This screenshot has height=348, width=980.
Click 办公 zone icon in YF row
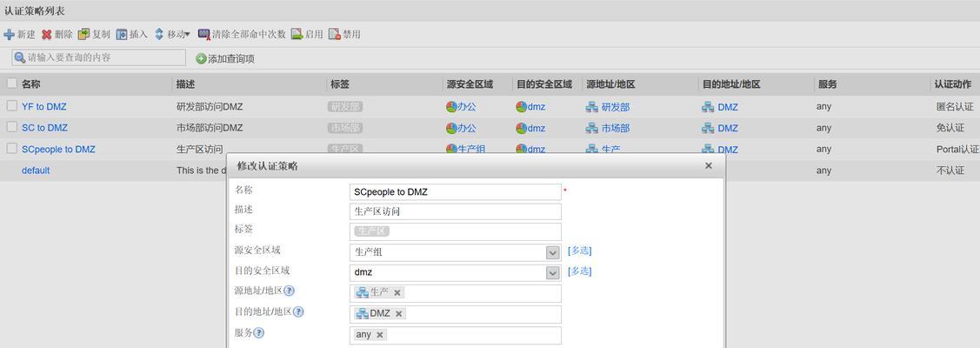(451, 107)
